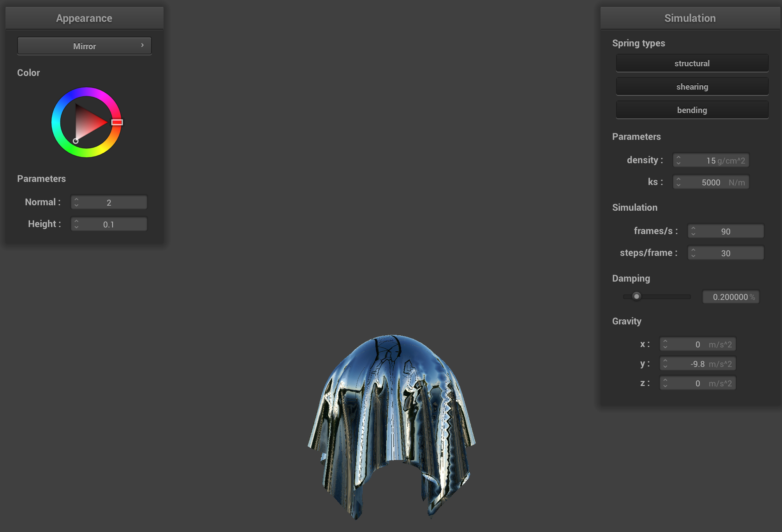Click the Height value field

point(109,224)
